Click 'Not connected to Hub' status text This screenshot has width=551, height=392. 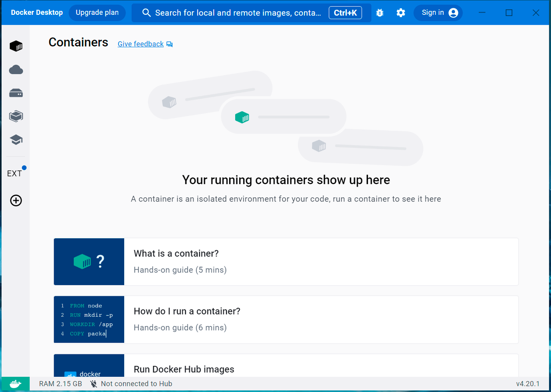[x=137, y=384]
